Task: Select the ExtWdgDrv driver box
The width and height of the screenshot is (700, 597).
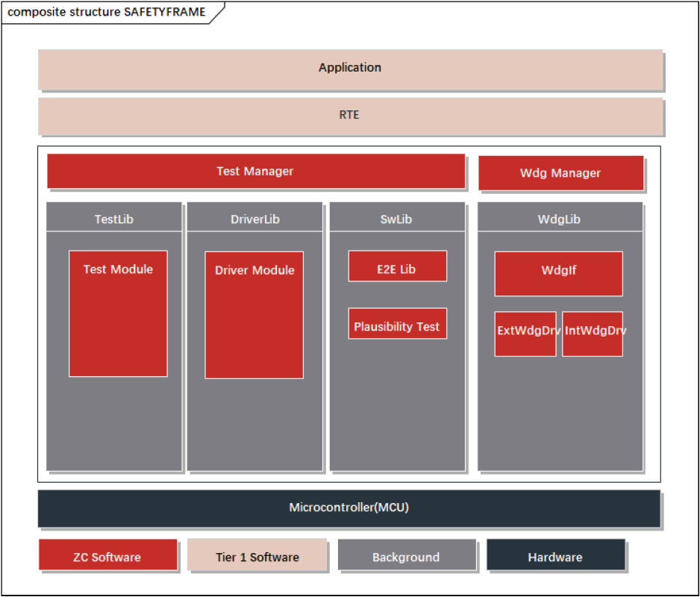Action: [525, 334]
